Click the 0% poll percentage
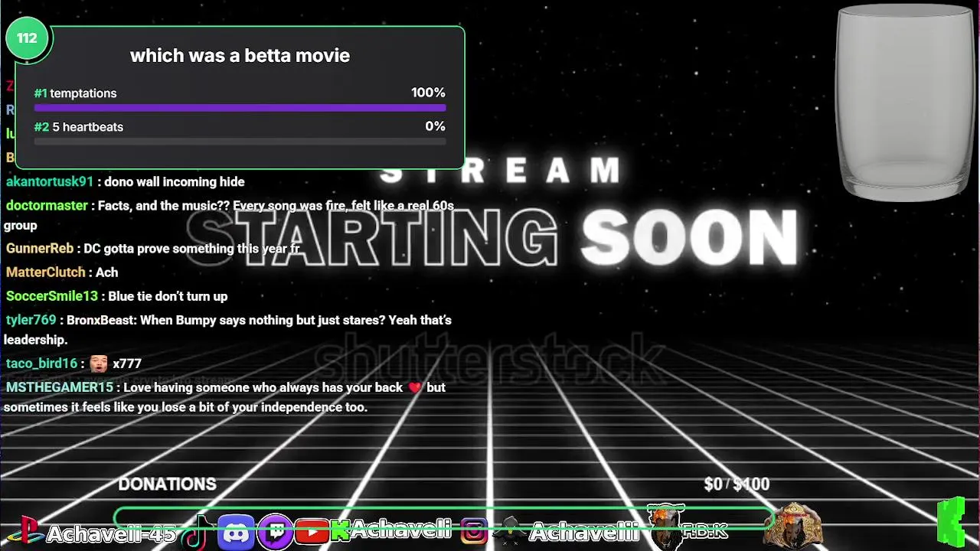 coord(435,126)
